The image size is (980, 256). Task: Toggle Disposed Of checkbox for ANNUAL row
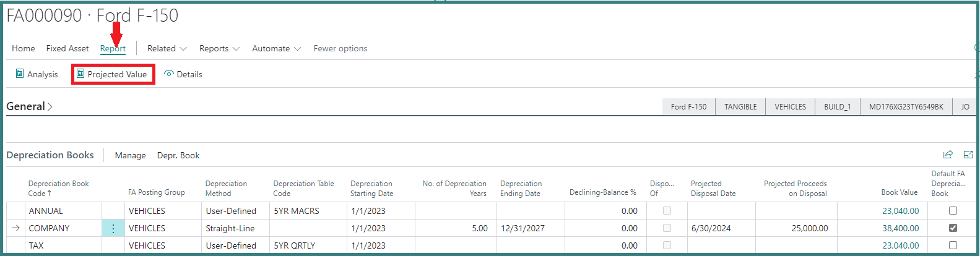(667, 211)
